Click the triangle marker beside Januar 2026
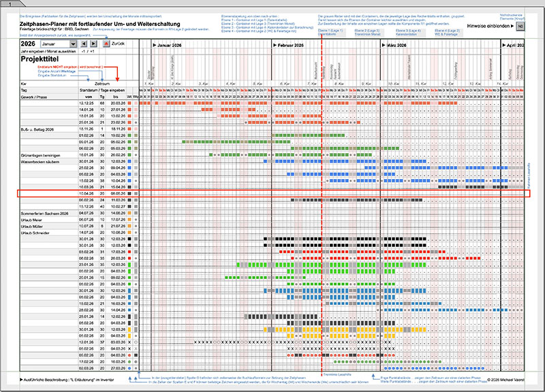This screenshot has height=392, width=545. point(153,44)
